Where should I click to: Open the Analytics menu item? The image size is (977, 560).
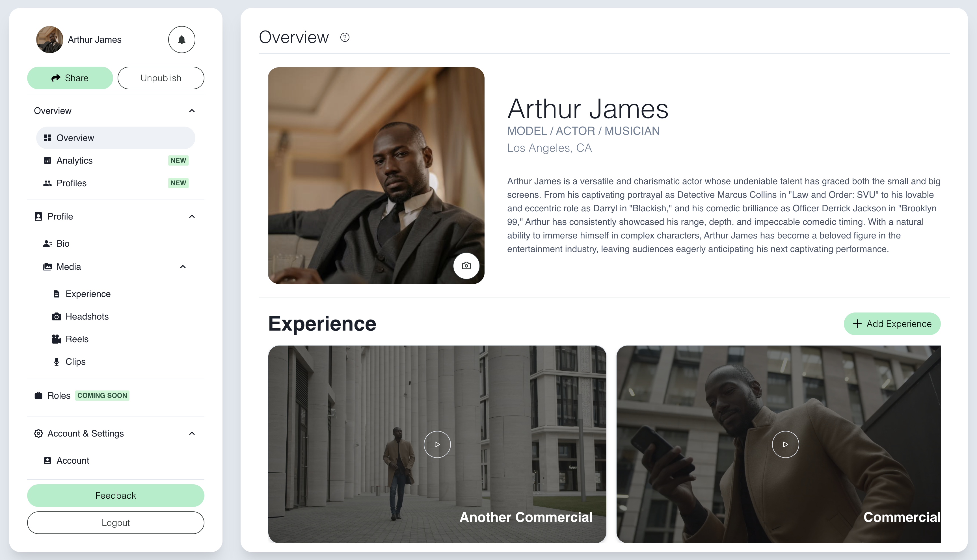75,161
